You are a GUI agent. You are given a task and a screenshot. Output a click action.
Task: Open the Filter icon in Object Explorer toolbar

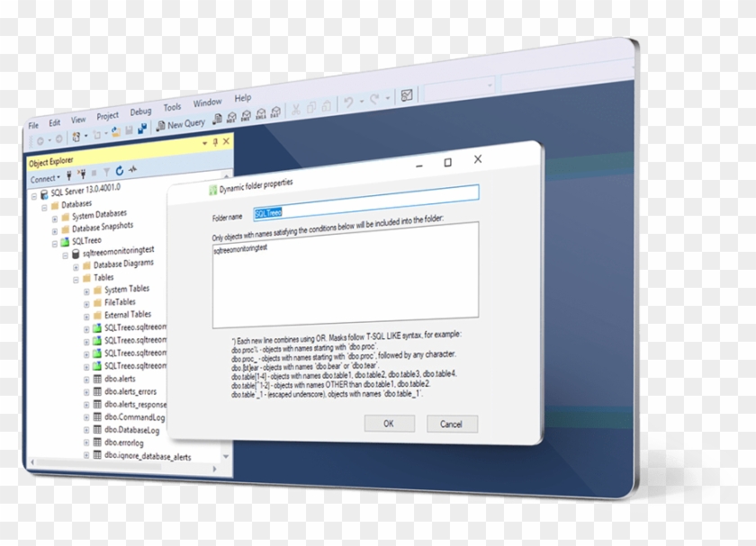[x=107, y=173]
